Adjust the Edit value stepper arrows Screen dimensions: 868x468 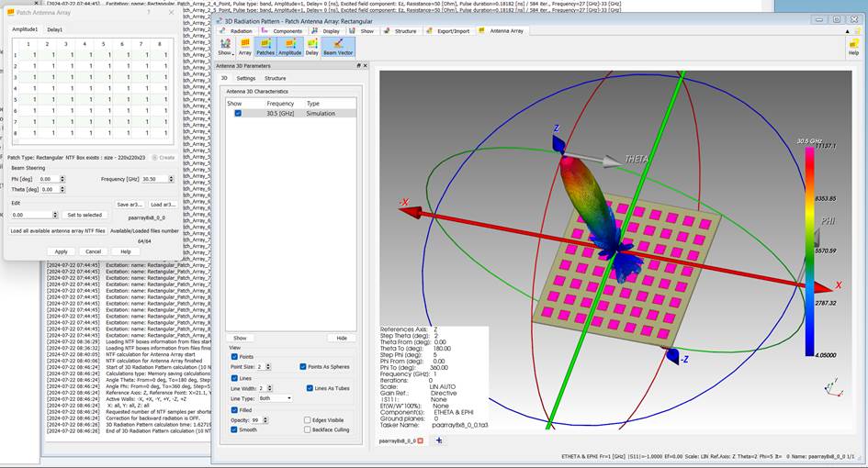[x=55, y=215]
